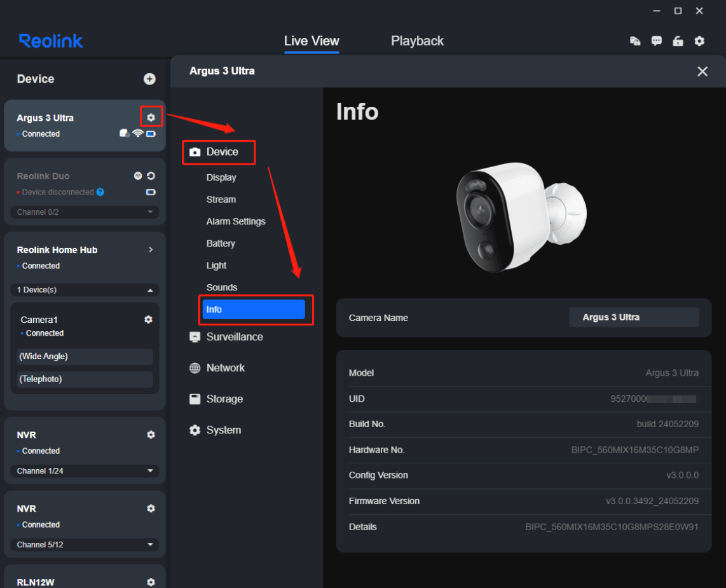This screenshot has width=726, height=588.
Task: Select Argus 3 Ultra device card
Action: [x=85, y=125]
